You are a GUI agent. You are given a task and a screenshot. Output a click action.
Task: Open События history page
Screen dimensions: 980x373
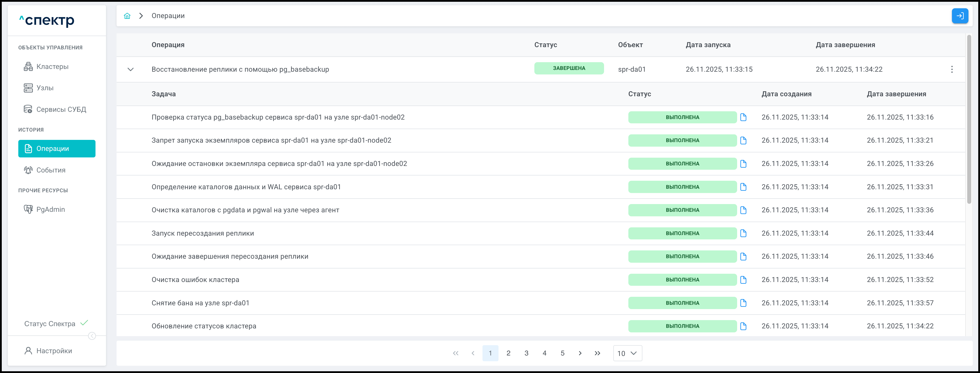click(x=51, y=170)
